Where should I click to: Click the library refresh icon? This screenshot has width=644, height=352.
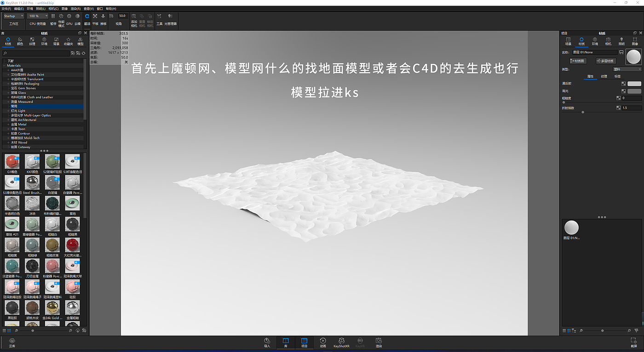83,53
